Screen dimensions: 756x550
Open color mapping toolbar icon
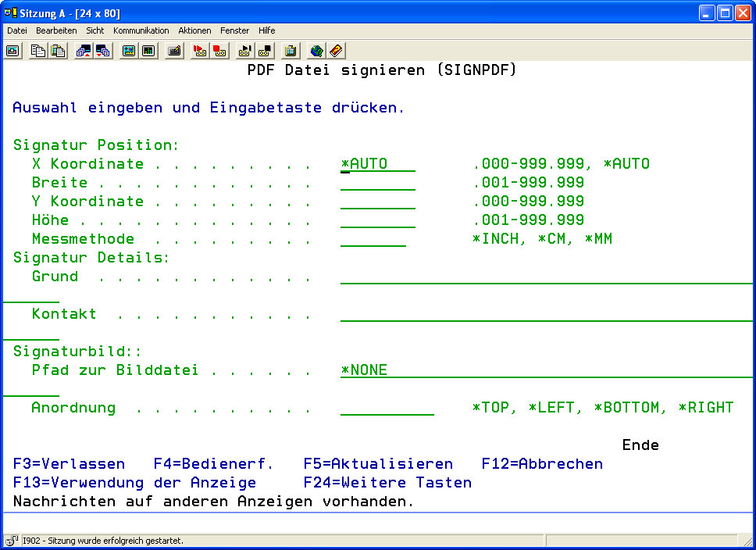(x=148, y=51)
